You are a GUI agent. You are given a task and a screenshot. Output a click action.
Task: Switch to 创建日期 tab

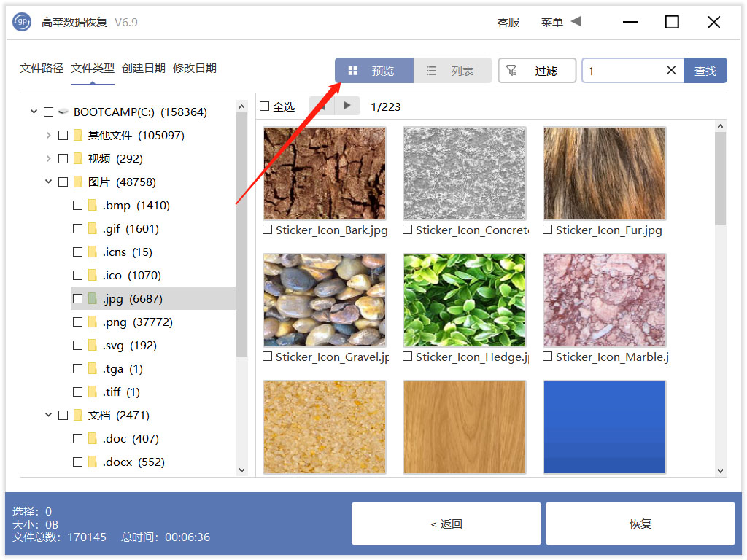pyautogui.click(x=144, y=69)
